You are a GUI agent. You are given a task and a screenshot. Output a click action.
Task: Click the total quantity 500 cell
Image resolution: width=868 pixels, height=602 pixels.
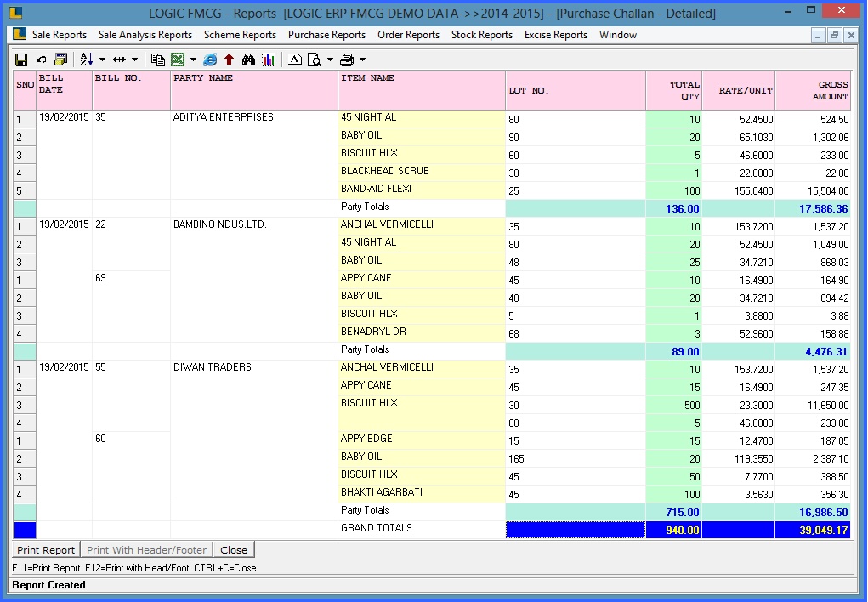[673, 406]
